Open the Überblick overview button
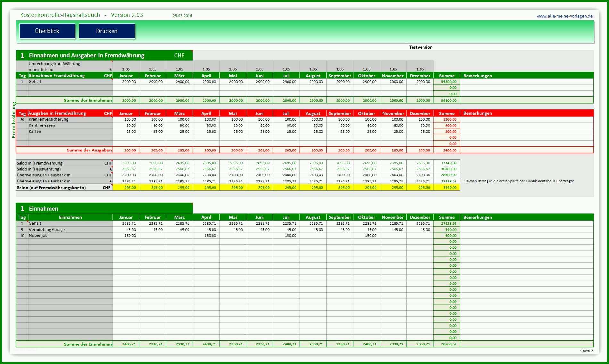This screenshot has width=609, height=364. click(47, 31)
